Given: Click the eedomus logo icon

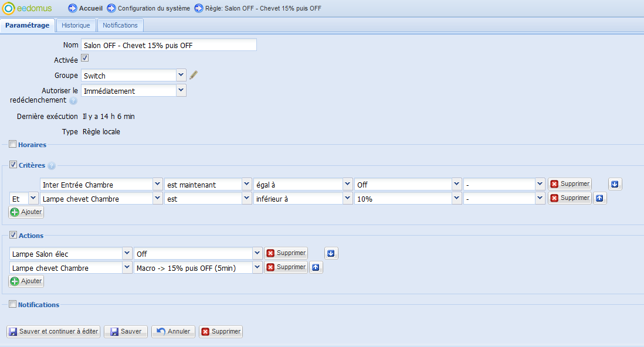Looking at the screenshot, I should tap(10, 9).
